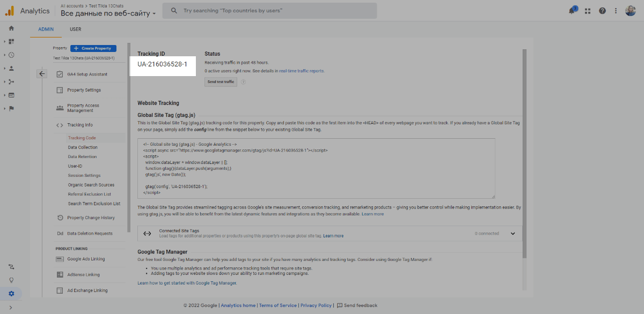This screenshot has width=644, height=314.
Task: Open the notifications bell
Action: (573, 11)
